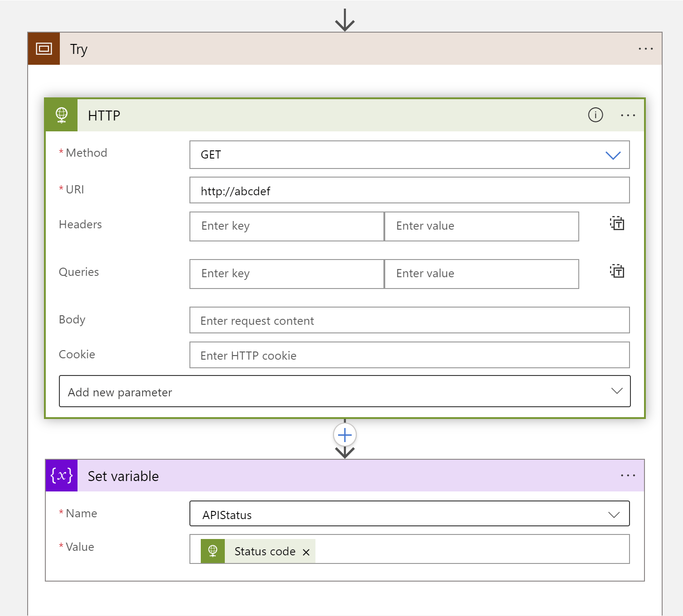Click the Enter HTTP cookie field
683x616 pixels.
[x=408, y=355]
